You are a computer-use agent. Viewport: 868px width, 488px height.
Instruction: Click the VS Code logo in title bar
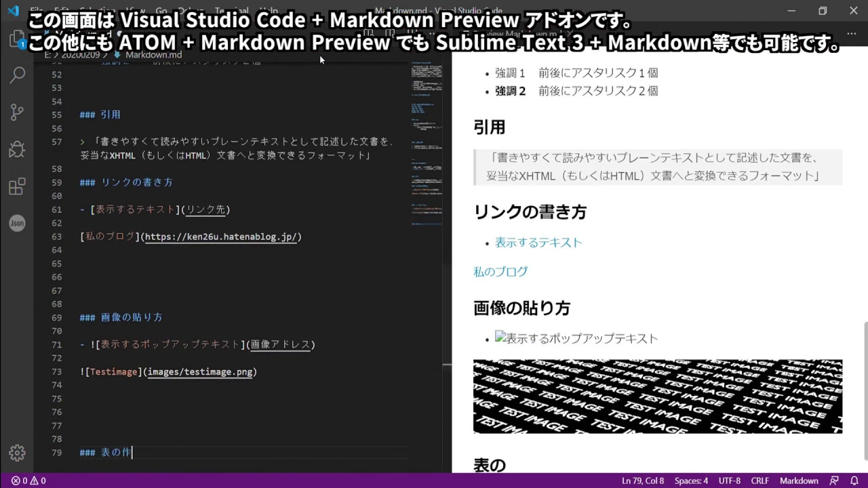(x=13, y=10)
